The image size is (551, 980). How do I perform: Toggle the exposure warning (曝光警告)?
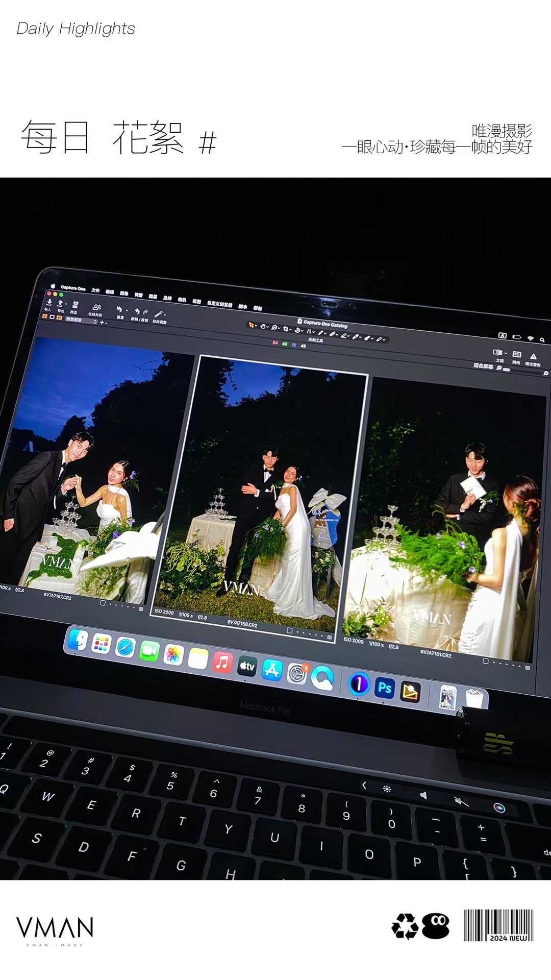pyautogui.click(x=533, y=356)
